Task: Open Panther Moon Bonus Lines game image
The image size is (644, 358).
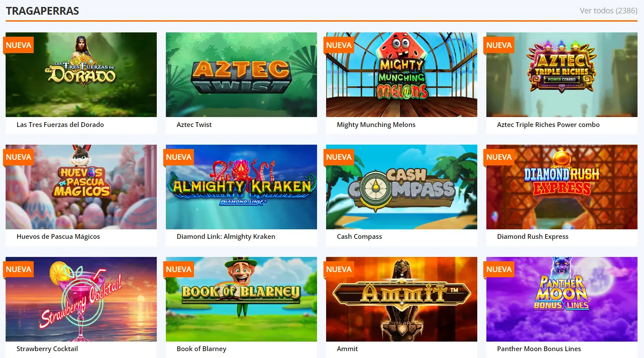Action: 562,299
